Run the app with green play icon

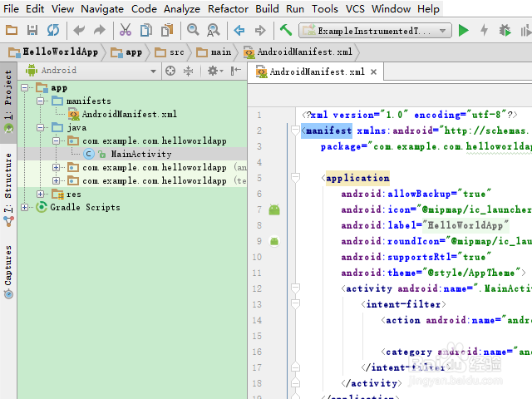point(463,31)
